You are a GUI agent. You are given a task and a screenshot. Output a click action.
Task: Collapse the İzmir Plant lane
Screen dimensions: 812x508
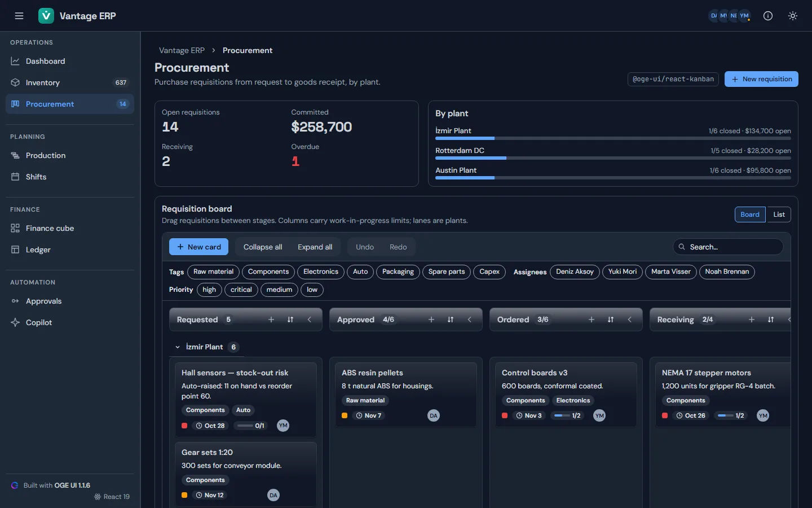tap(178, 347)
